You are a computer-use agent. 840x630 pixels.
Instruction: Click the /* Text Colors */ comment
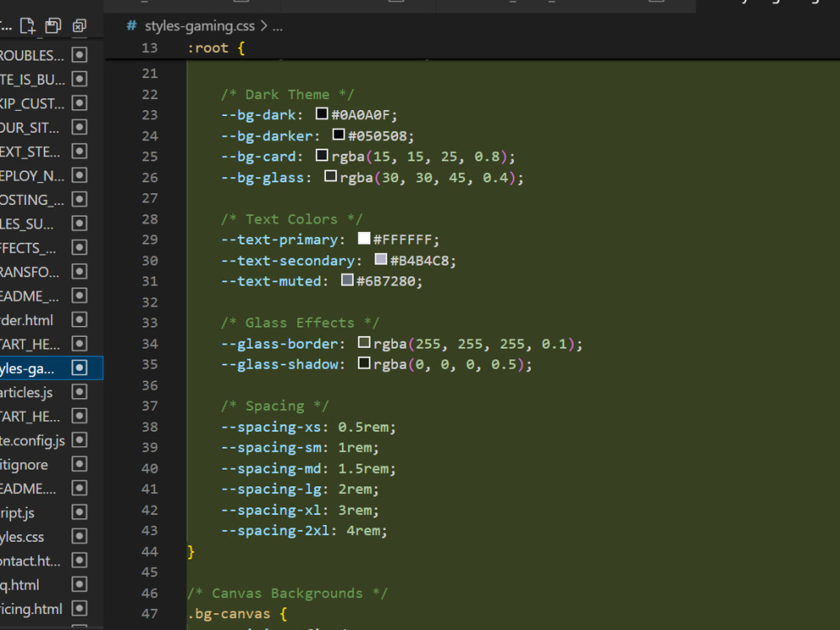coord(291,219)
